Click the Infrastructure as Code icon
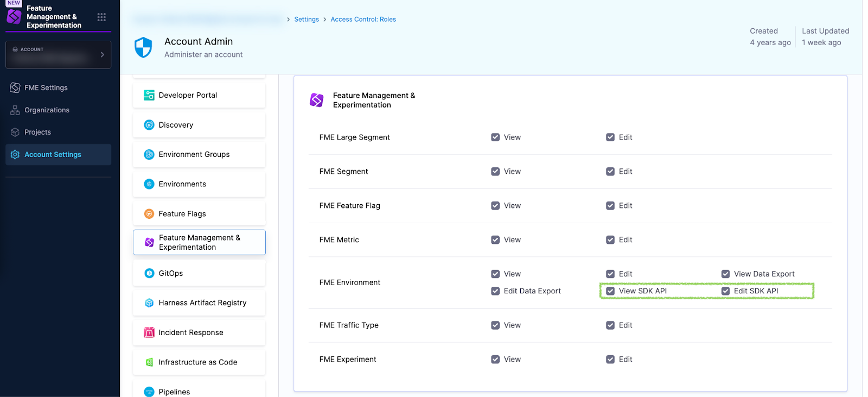The width and height of the screenshot is (868, 397). [x=149, y=362]
